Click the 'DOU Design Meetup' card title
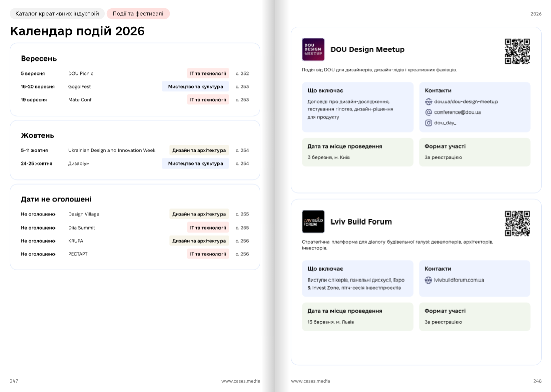The height and width of the screenshot is (392, 551). pos(367,49)
